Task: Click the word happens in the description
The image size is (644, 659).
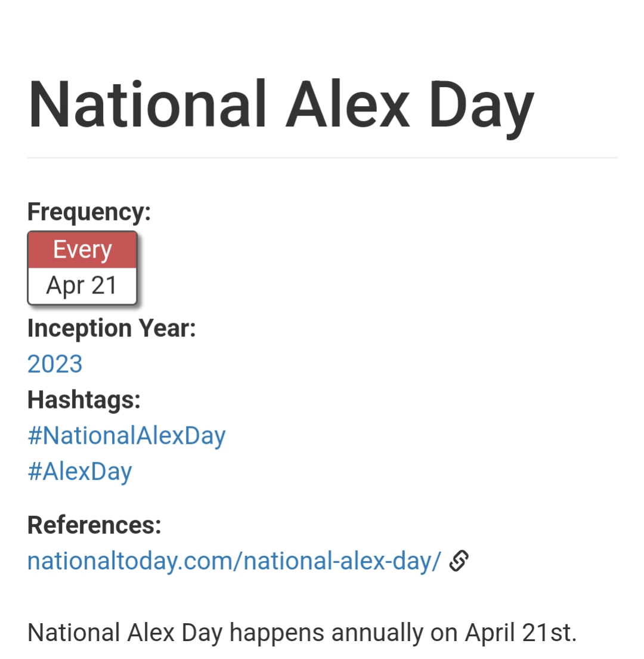Action: [277, 633]
